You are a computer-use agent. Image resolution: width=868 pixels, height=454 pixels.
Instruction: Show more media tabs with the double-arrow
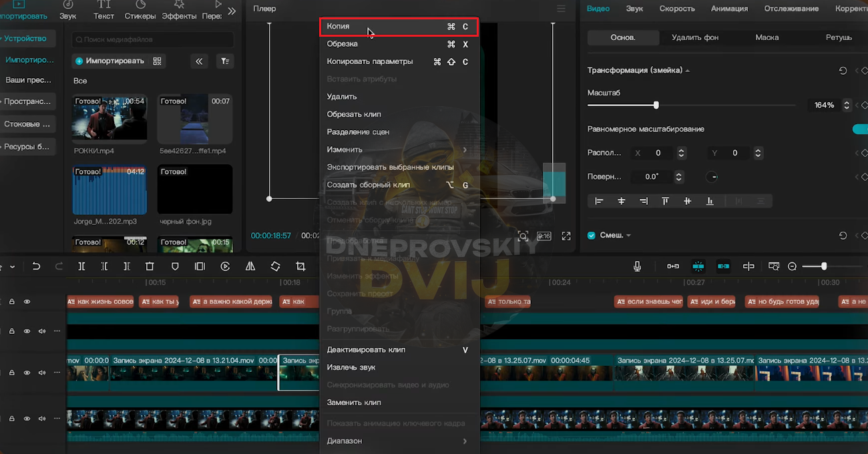click(232, 11)
